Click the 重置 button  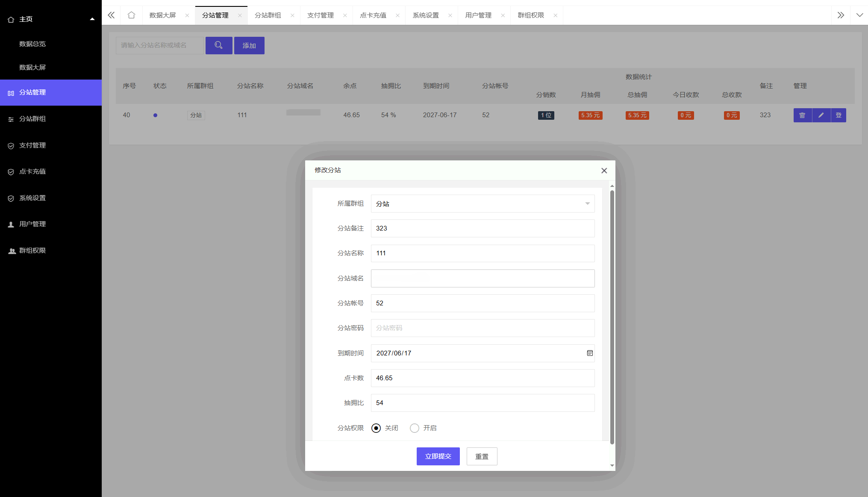[482, 456]
